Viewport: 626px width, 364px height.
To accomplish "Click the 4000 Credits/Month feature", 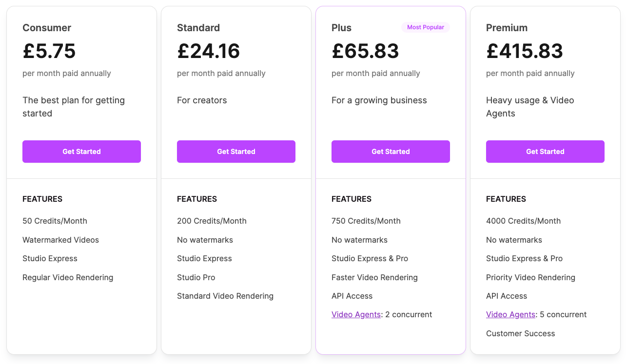I will pos(523,221).
